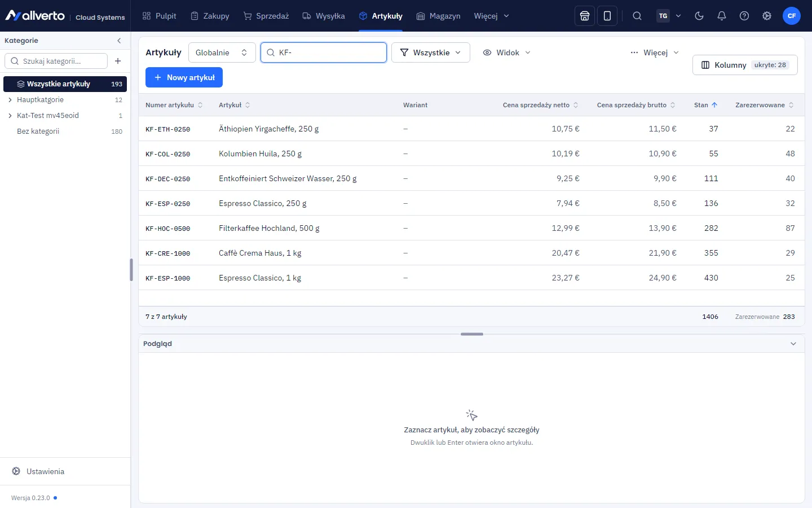
Task: Open the Więcej menu in navigation bar
Action: pyautogui.click(x=492, y=16)
